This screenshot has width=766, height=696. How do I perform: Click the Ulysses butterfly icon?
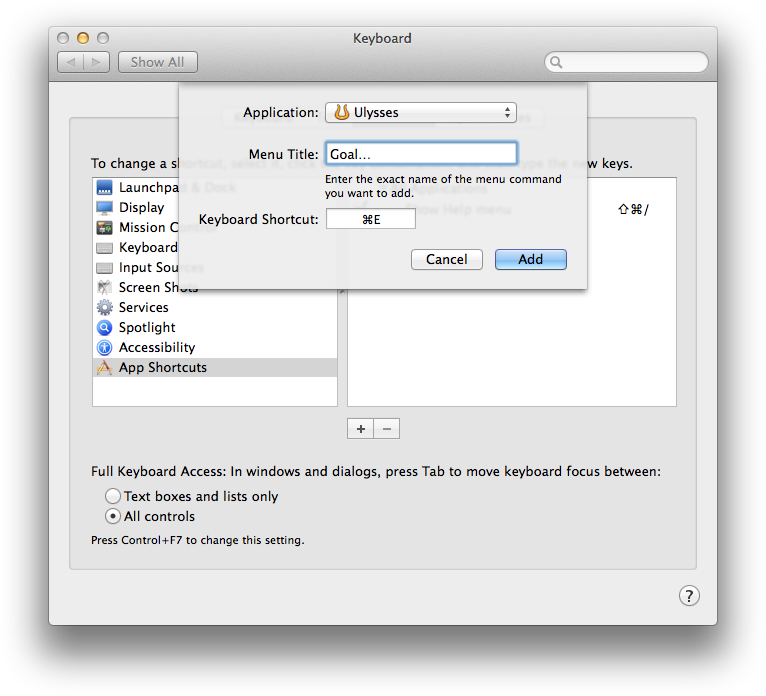(342, 112)
